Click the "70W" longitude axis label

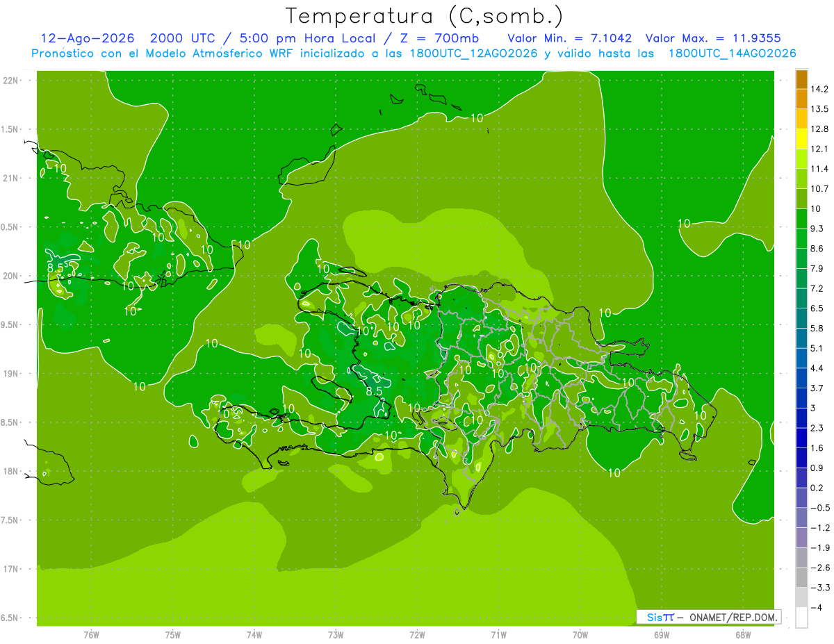click(580, 635)
